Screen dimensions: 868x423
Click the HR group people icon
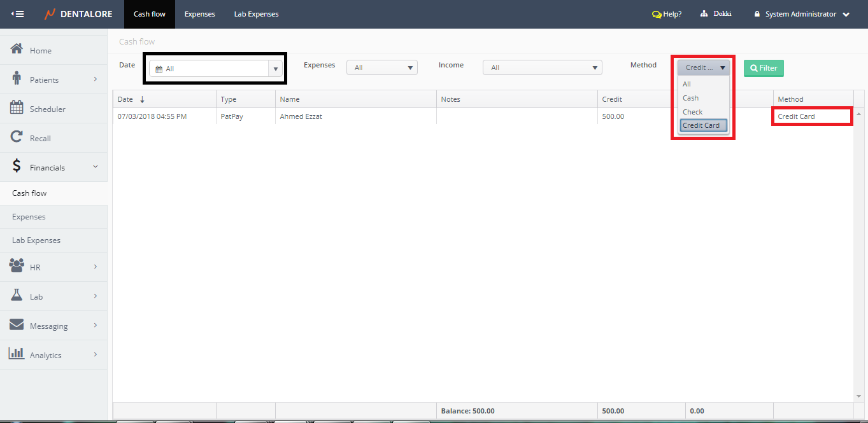point(17,267)
